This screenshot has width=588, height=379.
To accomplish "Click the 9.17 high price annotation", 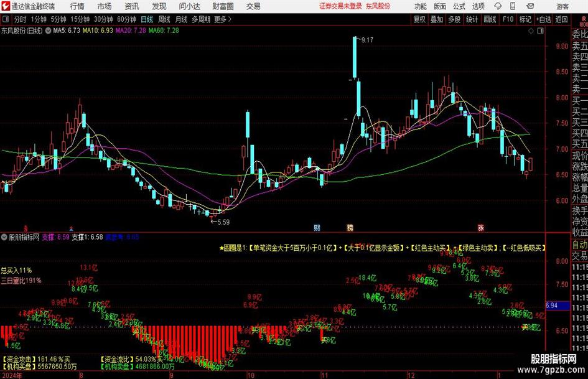I will [x=367, y=40].
